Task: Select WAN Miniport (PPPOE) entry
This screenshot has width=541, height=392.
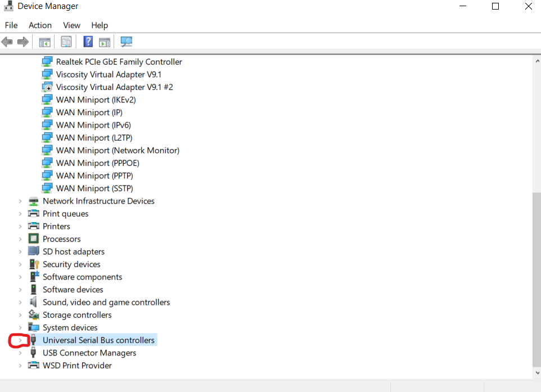Action: (x=98, y=163)
